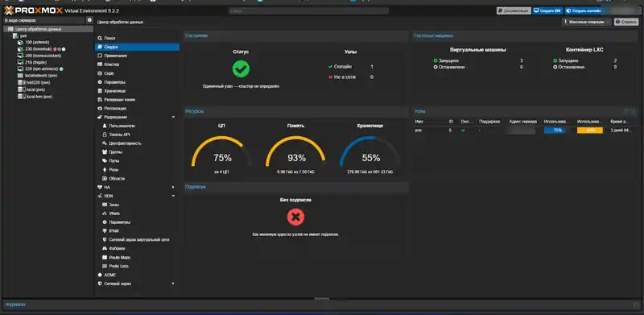This screenshot has height=315, width=644.
Task: Click the Адрес сервера column header
Action: [522, 122]
